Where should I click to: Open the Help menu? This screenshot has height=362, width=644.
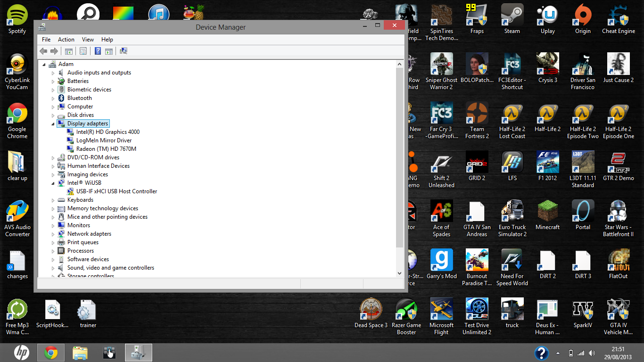pos(107,40)
